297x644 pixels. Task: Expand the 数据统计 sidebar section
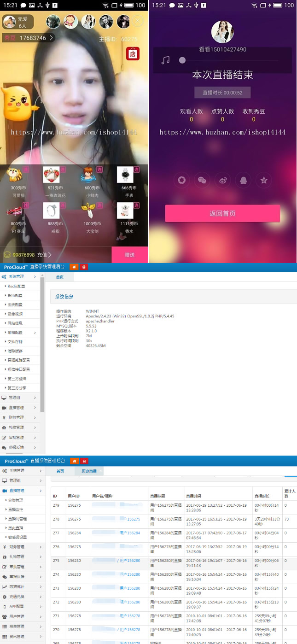[x=22, y=586]
